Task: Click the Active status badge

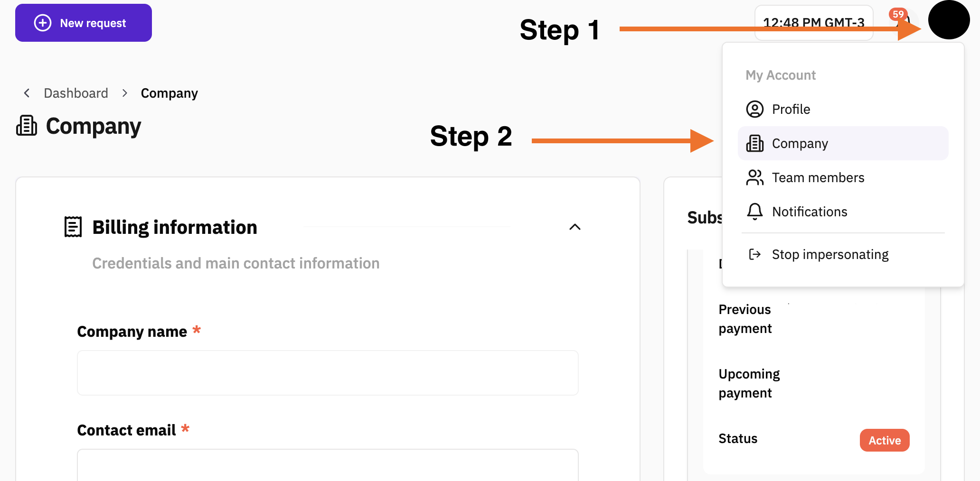Action: (x=885, y=440)
